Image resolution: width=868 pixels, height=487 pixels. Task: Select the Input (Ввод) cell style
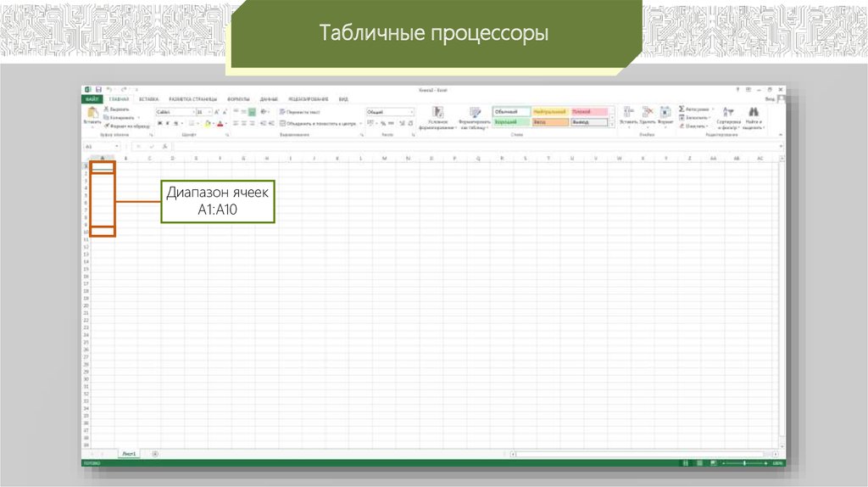pyautogui.click(x=550, y=122)
